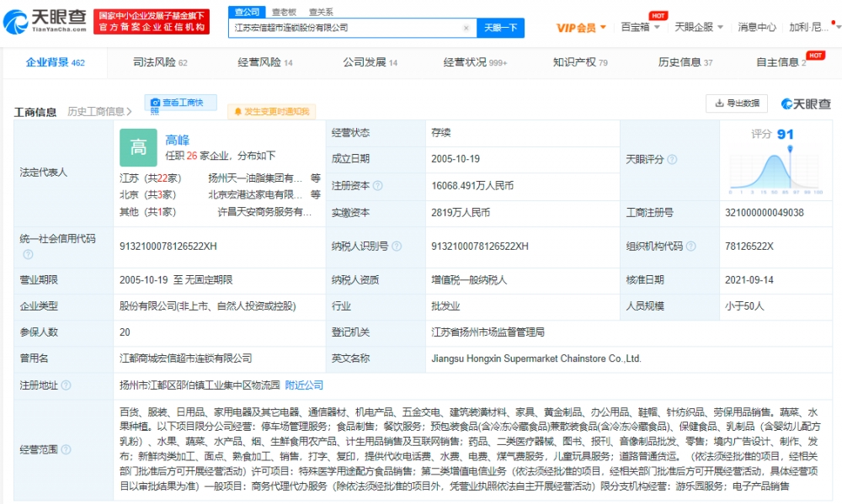This screenshot has height=504, width=842.
Task: Click 其他（共1家） region entry
Action: click(x=147, y=212)
